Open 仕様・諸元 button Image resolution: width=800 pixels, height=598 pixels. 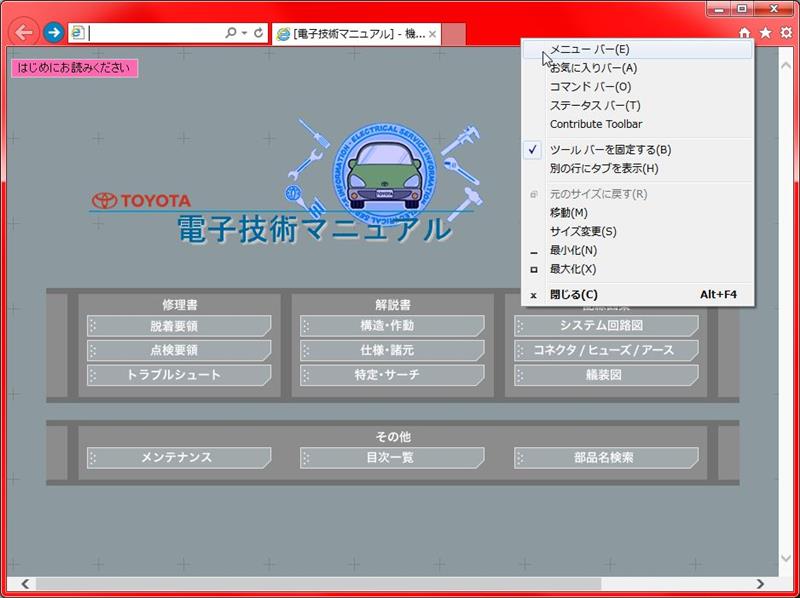point(392,351)
